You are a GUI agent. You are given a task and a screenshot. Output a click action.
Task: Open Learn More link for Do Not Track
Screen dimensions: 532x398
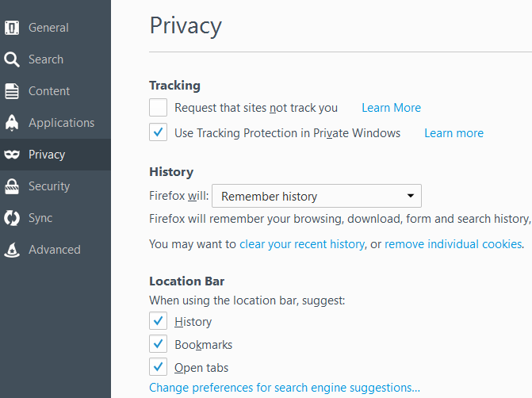(x=391, y=108)
